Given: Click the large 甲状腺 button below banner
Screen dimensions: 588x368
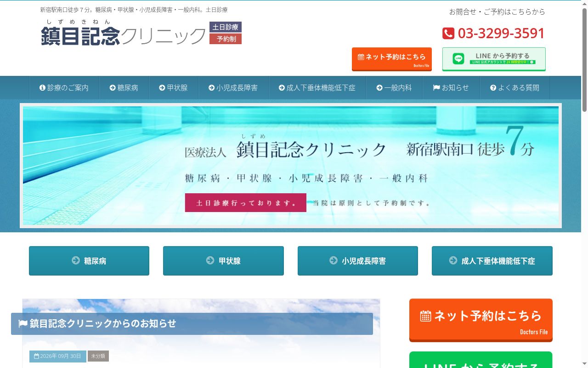Looking at the screenshot, I should pos(223,261).
